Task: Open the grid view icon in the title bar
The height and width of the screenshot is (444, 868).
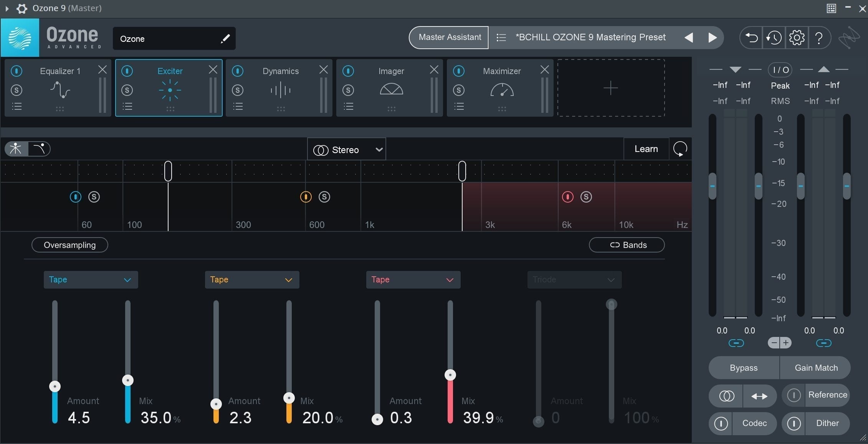Action: point(832,8)
